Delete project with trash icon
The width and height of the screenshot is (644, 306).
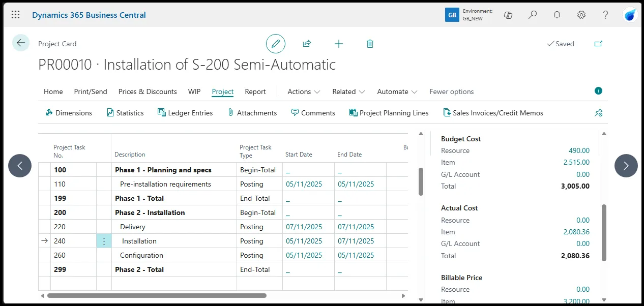click(x=370, y=44)
